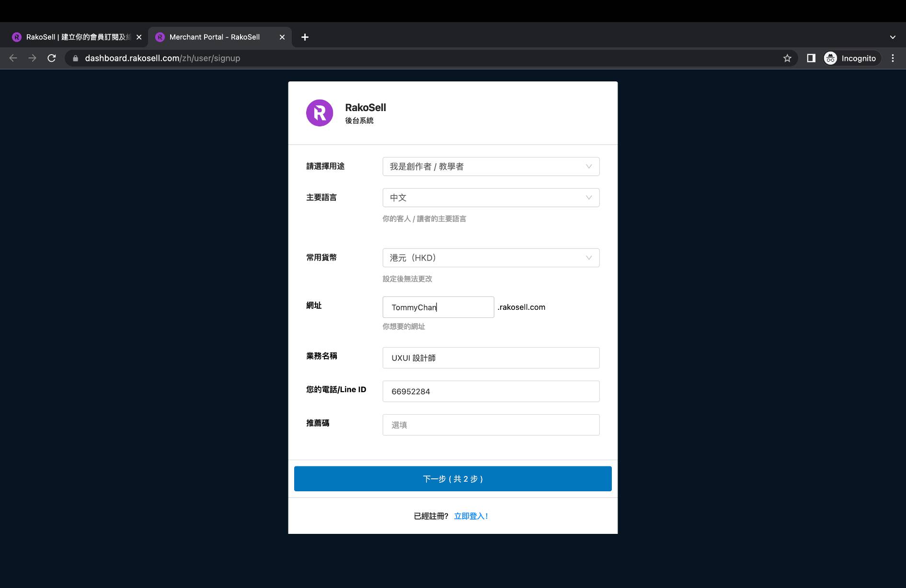Click the 立即登入 login link
This screenshot has height=588, width=906.
(471, 516)
